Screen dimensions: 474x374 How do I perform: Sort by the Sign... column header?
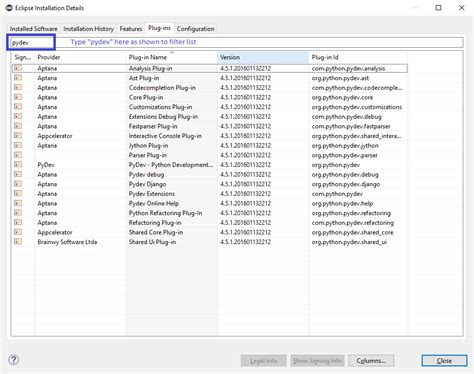[23, 57]
